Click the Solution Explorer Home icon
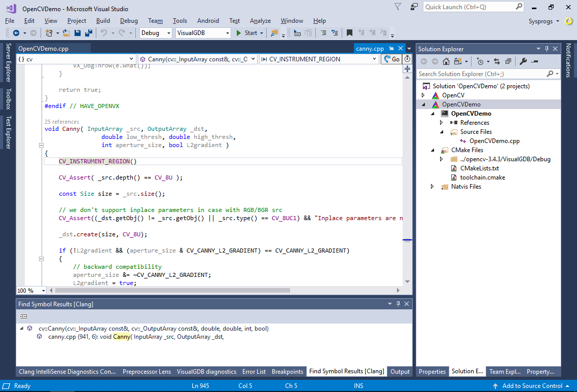The width and height of the screenshot is (577, 392). 446,61
